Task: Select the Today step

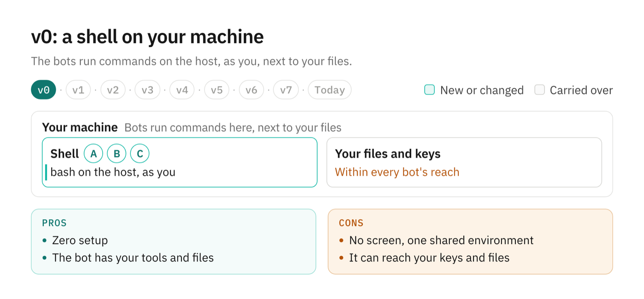Action: tap(330, 90)
